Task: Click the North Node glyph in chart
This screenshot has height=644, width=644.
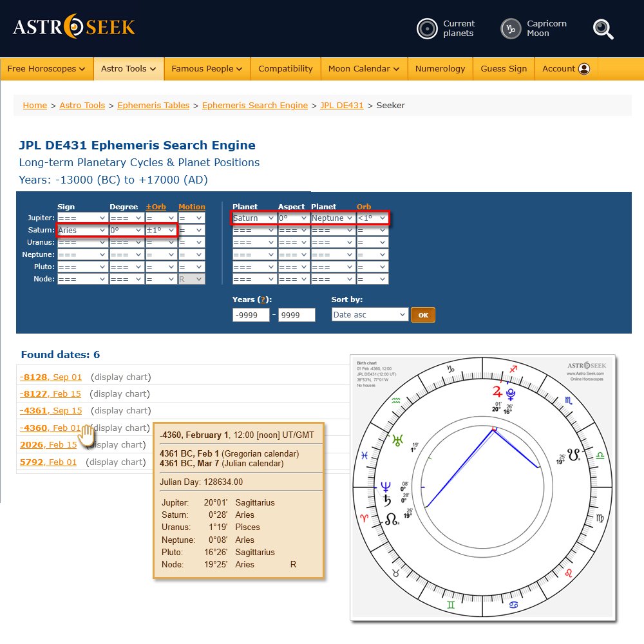Action: coord(392,520)
